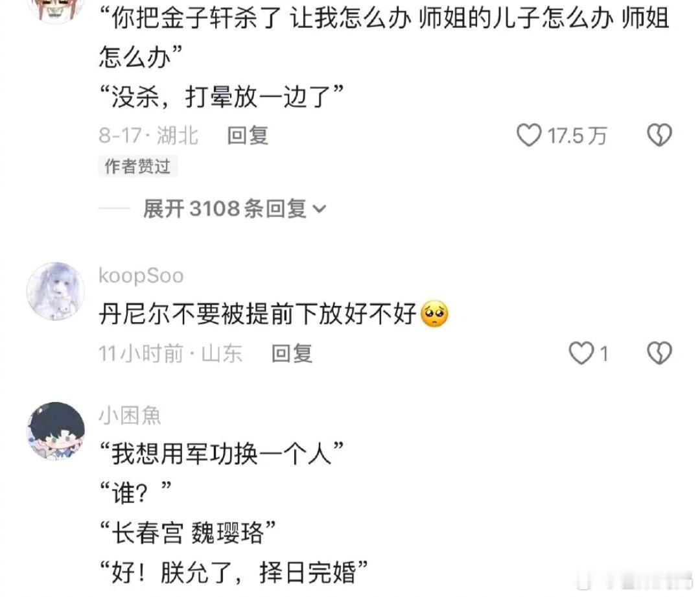Like koopSoo's comment with heart icon
Image resolution: width=700 pixels, height=597 pixels.
click(581, 353)
